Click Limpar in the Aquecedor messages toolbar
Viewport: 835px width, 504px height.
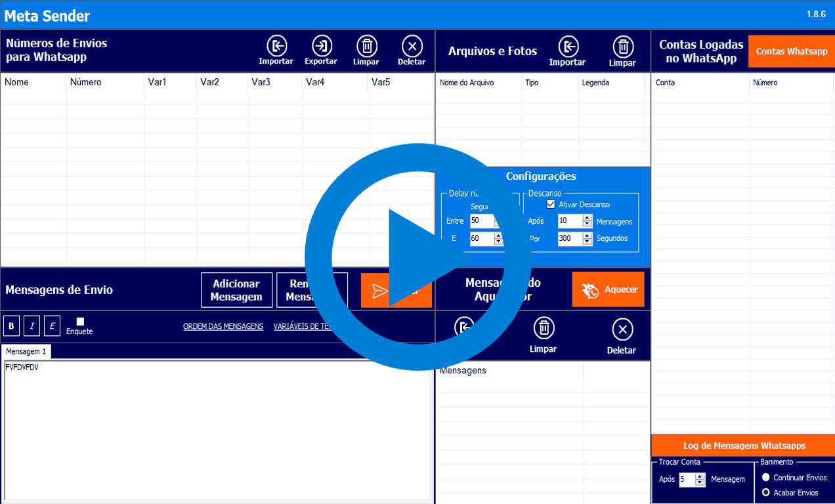544,335
